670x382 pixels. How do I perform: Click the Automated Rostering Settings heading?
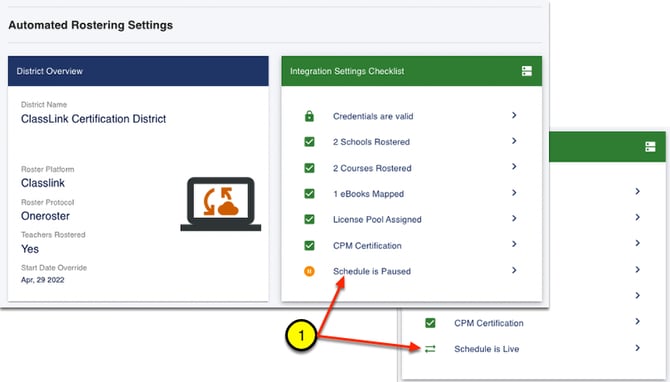(x=91, y=25)
